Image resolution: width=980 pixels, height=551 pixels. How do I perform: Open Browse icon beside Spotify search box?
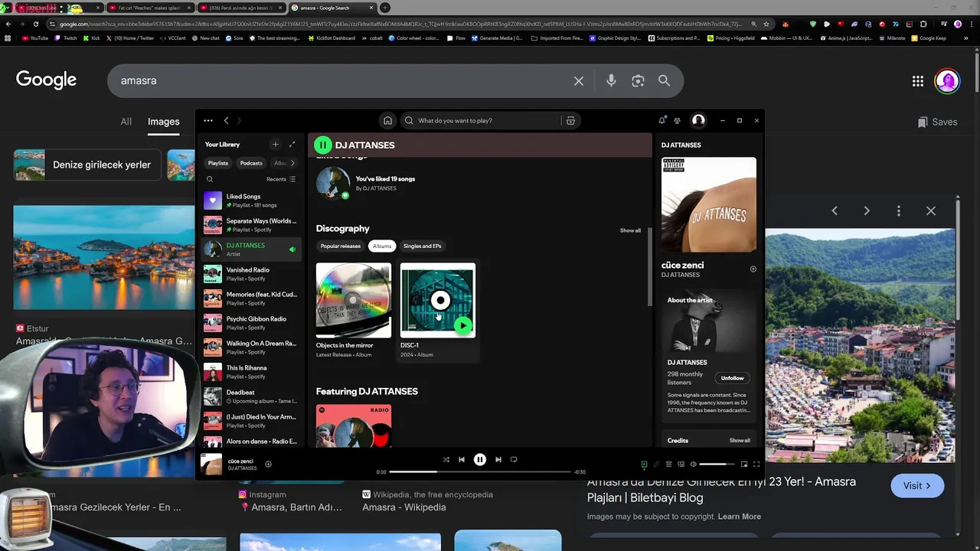click(x=570, y=120)
